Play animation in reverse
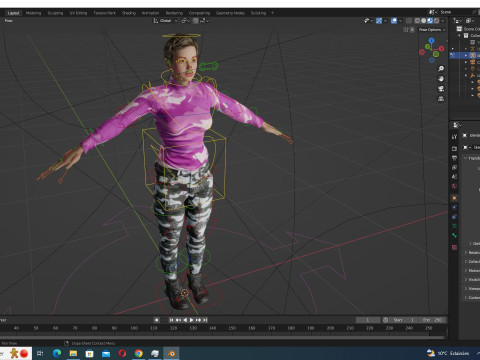The height and width of the screenshot is (360, 480). click(185, 320)
